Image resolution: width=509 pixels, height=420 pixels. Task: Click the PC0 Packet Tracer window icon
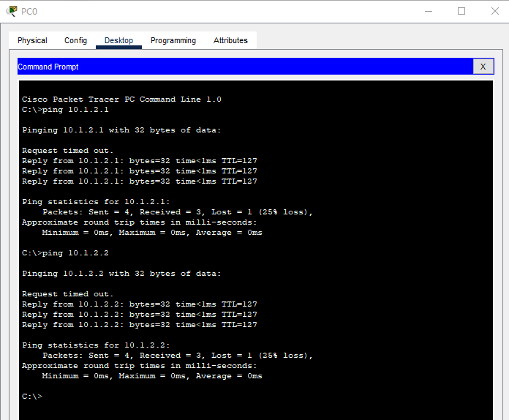[12, 11]
